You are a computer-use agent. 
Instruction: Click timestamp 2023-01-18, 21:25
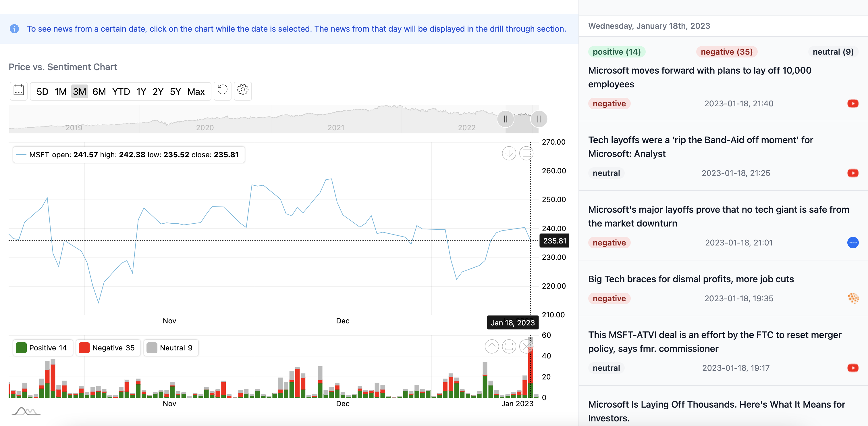[x=736, y=173]
